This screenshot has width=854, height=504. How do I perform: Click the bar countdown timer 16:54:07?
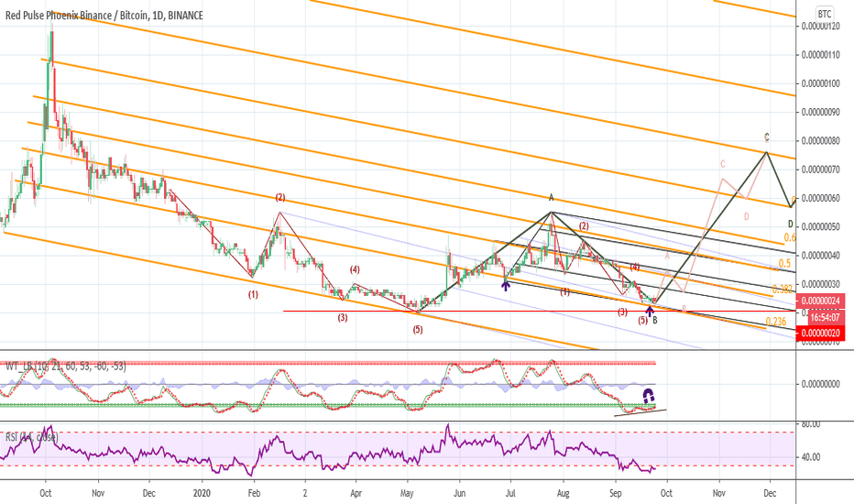[825, 316]
